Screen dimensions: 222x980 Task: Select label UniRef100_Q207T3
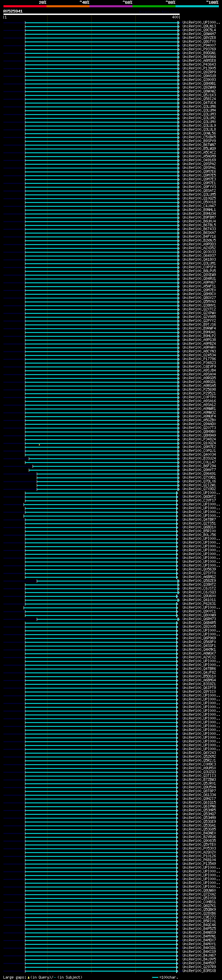click(x=199, y=428)
